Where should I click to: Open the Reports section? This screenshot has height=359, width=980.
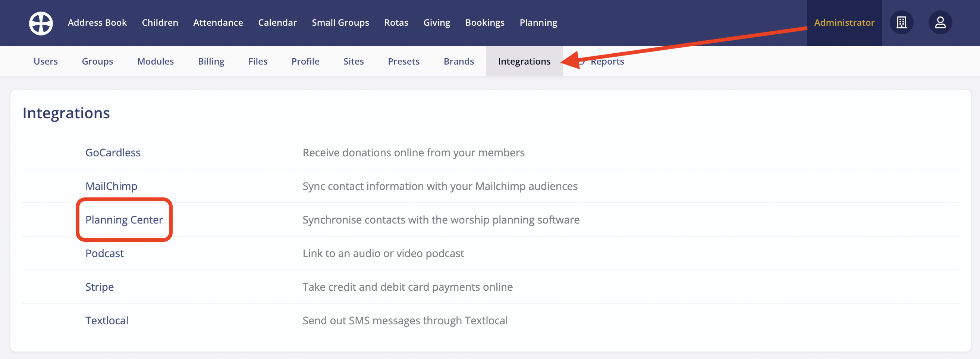tap(607, 61)
